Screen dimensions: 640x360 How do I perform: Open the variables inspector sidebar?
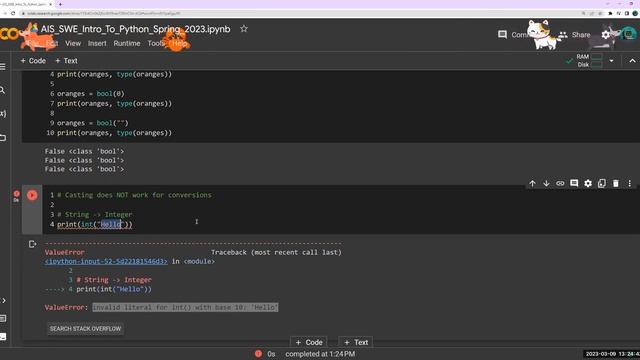point(3,113)
